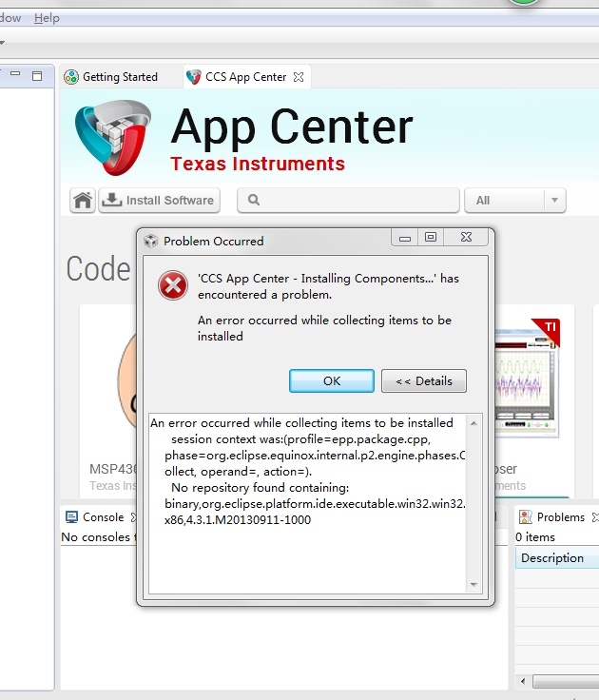Open the TI graph app thumbnail
This screenshot has height=700, width=599.
pyautogui.click(x=527, y=378)
